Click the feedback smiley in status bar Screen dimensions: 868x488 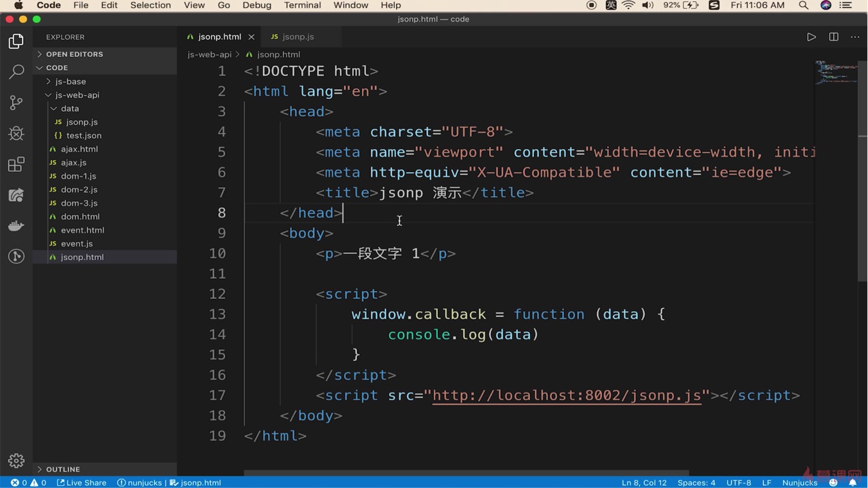coord(833,483)
